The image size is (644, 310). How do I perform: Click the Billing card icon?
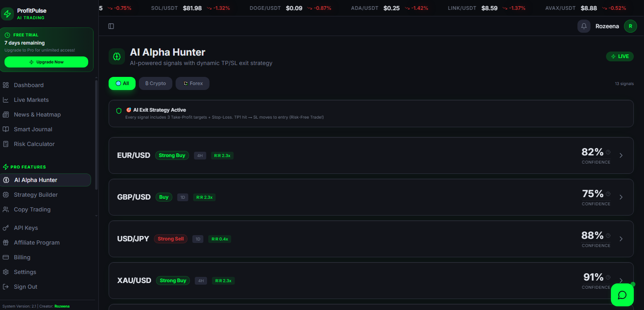(x=6, y=257)
